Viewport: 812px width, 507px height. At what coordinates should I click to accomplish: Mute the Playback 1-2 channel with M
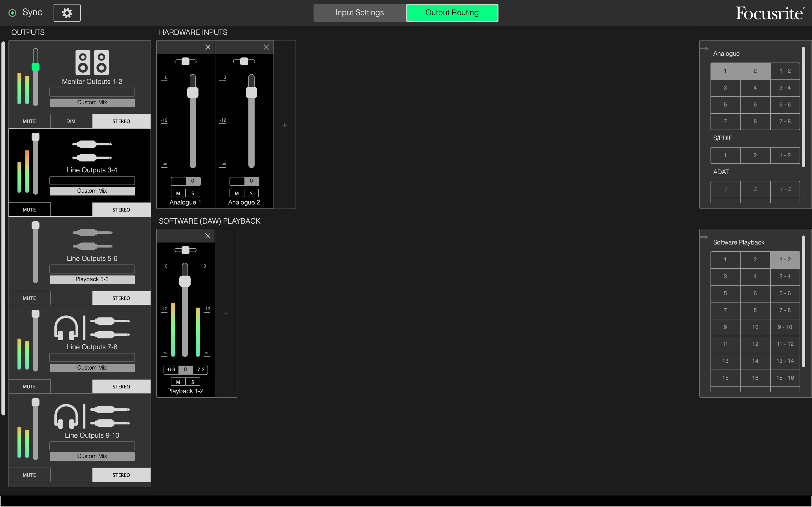178,382
